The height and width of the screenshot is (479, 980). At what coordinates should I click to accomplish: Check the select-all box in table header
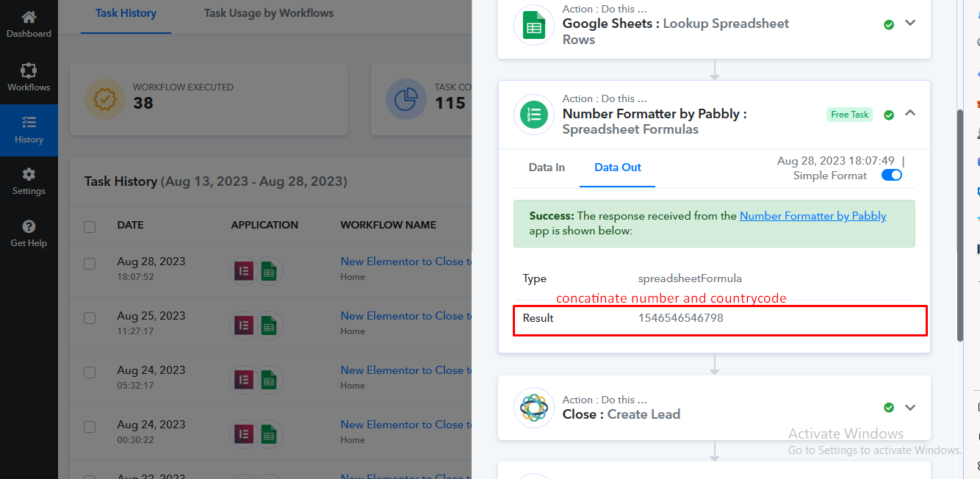[x=90, y=226]
